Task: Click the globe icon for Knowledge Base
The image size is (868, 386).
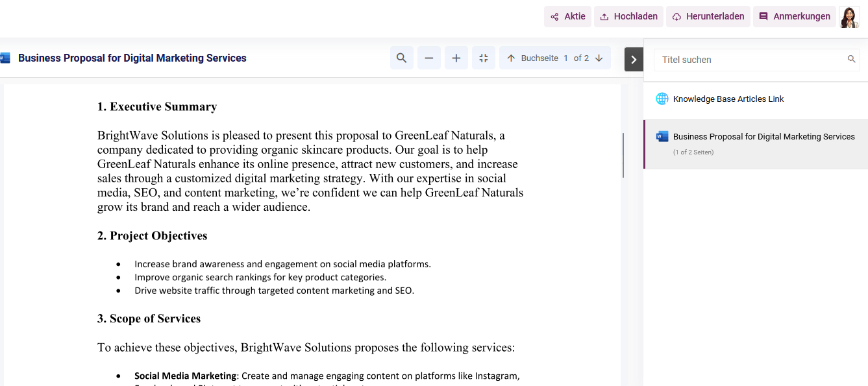Action: pyautogui.click(x=662, y=99)
